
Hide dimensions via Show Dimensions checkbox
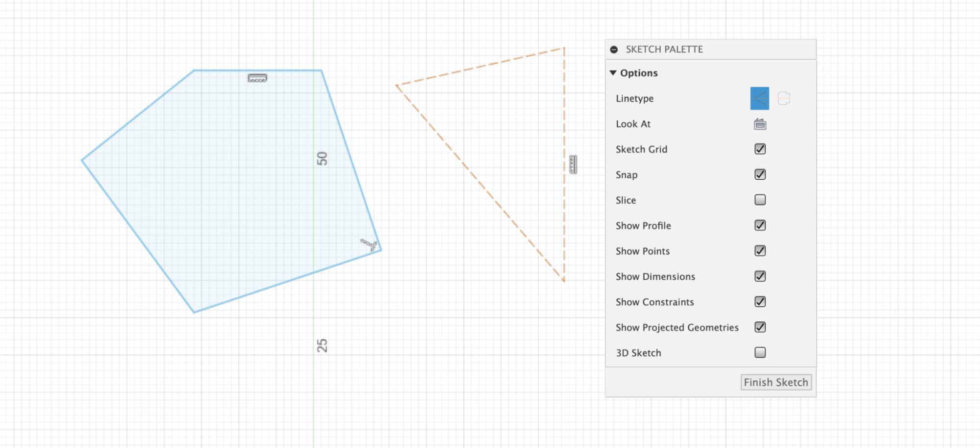tap(760, 276)
